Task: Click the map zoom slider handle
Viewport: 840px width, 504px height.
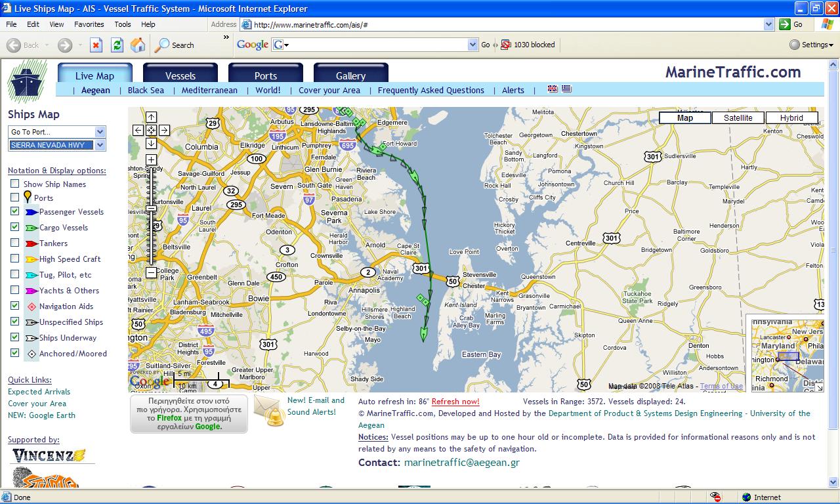Action: pos(151,209)
